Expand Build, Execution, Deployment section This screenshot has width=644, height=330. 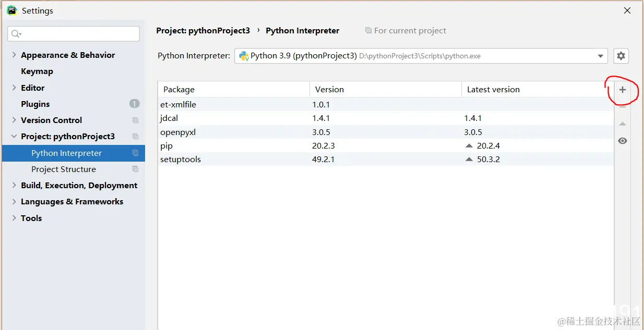pyautogui.click(x=14, y=185)
